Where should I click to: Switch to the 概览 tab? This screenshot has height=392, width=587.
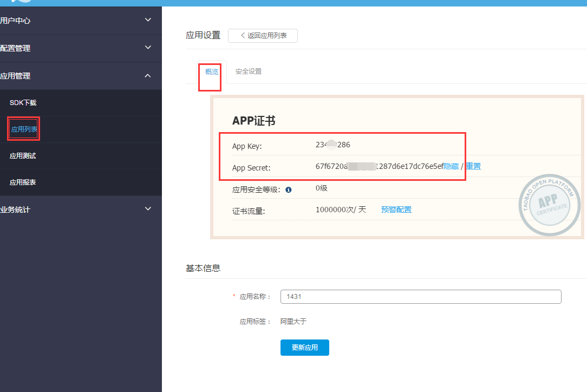[212, 71]
